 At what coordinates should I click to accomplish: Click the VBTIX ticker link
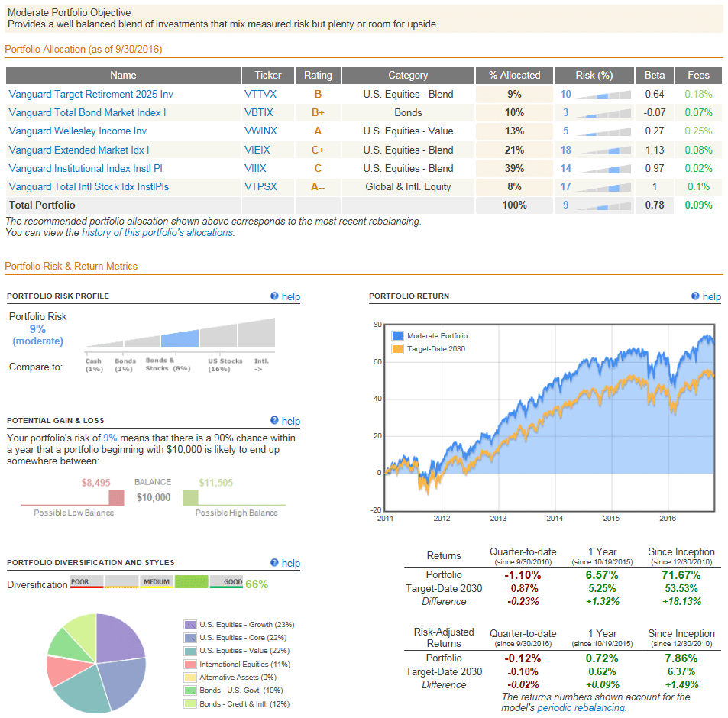click(x=259, y=113)
